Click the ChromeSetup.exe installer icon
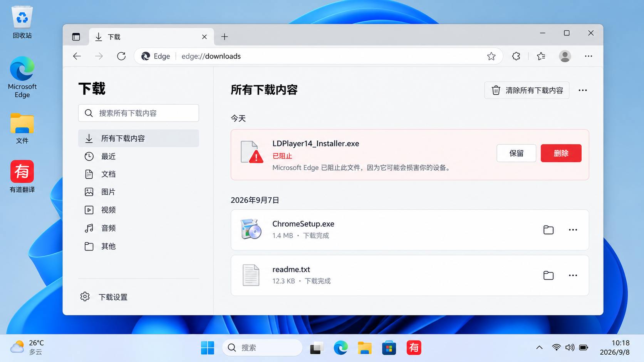644x362 pixels. coord(251,229)
